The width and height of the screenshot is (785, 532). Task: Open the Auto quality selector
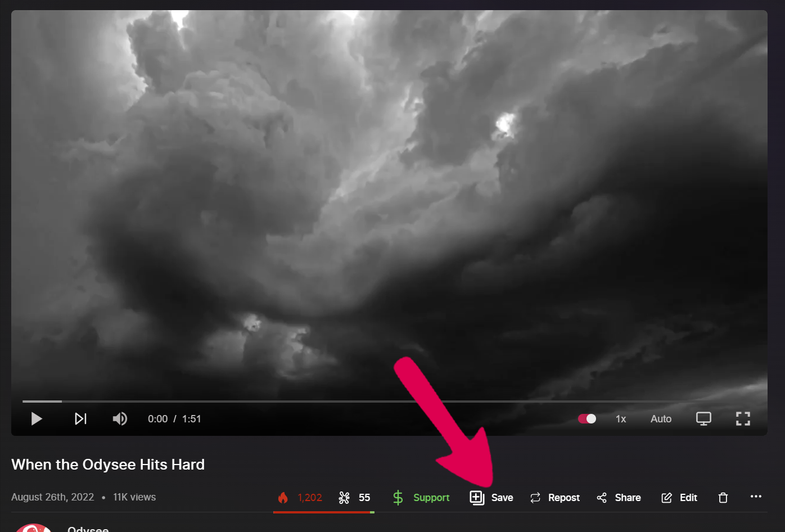661,419
